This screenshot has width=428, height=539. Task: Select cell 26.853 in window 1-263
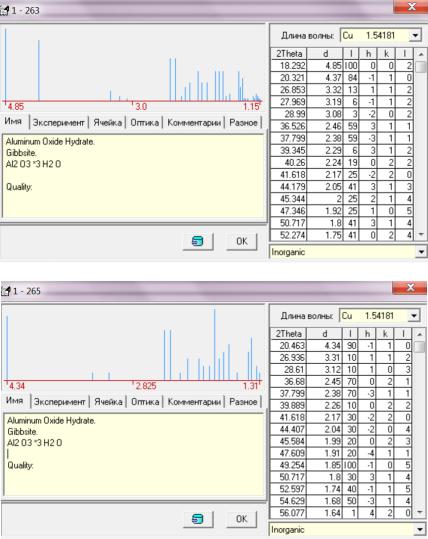[289, 90]
